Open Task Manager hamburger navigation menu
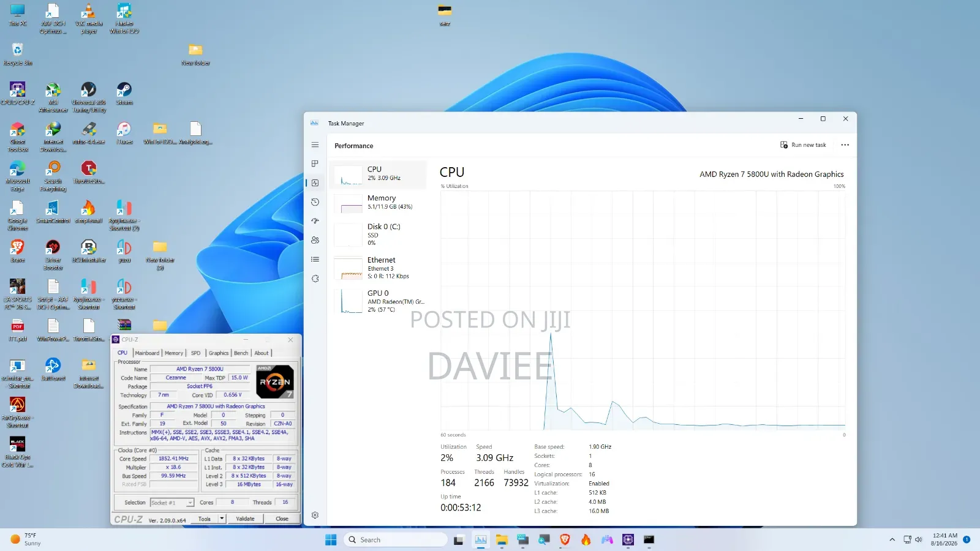Viewport: 980px width, 551px height. coord(315,145)
